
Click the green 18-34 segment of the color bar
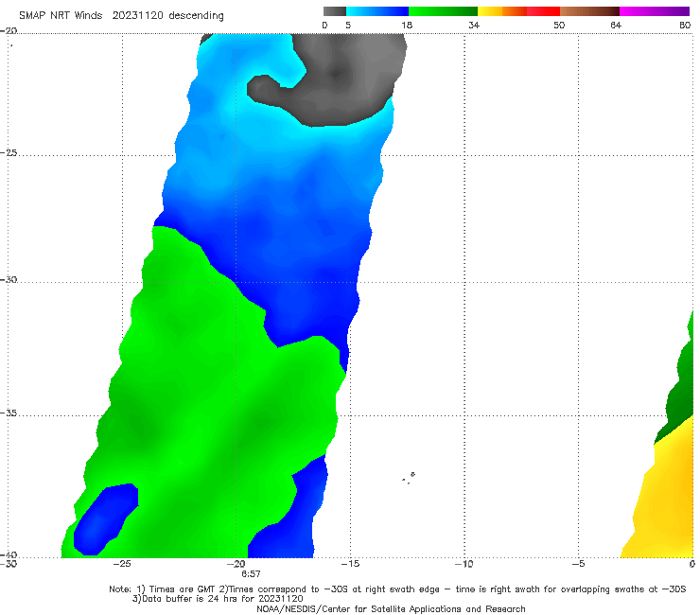click(443, 11)
